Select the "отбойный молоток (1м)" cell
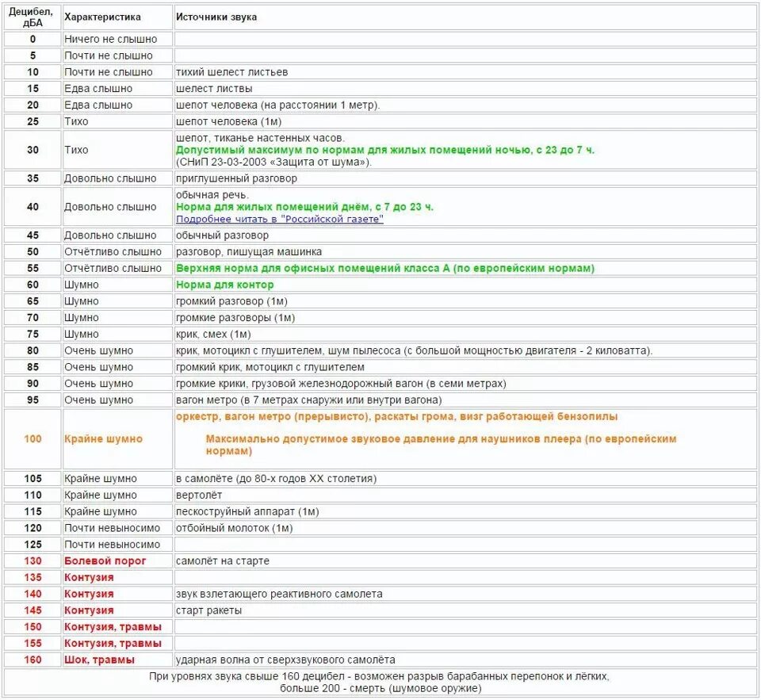This screenshot has width=761, height=700. (x=465, y=528)
